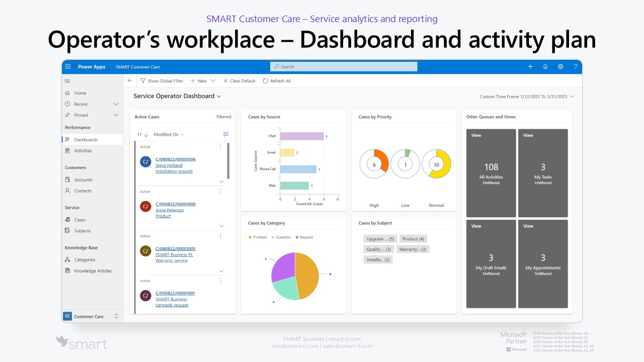Open the Custom Time Frame dropdown
The width and height of the screenshot is (644, 362).
527,97
